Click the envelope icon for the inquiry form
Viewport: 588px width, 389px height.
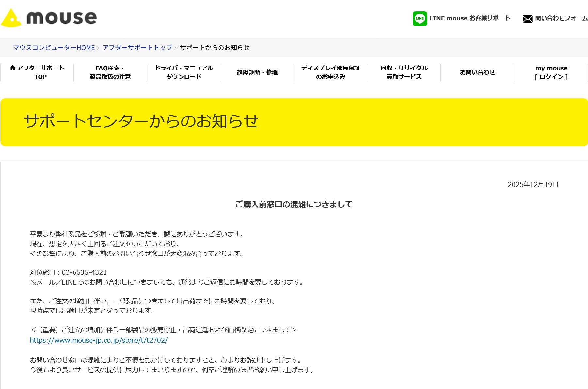527,19
